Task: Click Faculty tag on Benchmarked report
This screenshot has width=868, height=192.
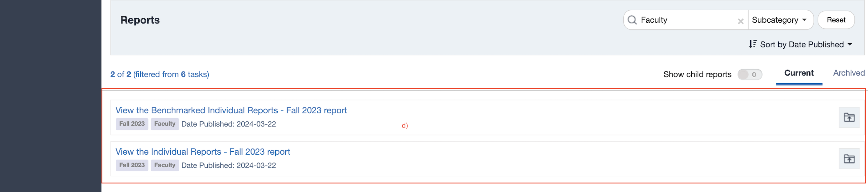Action: click(164, 124)
